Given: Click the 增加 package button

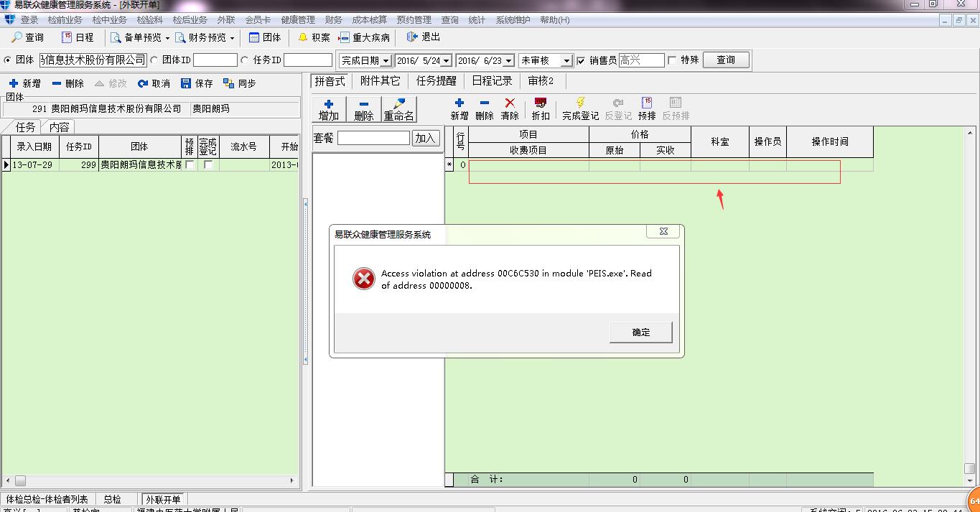Looking at the screenshot, I should 329,109.
